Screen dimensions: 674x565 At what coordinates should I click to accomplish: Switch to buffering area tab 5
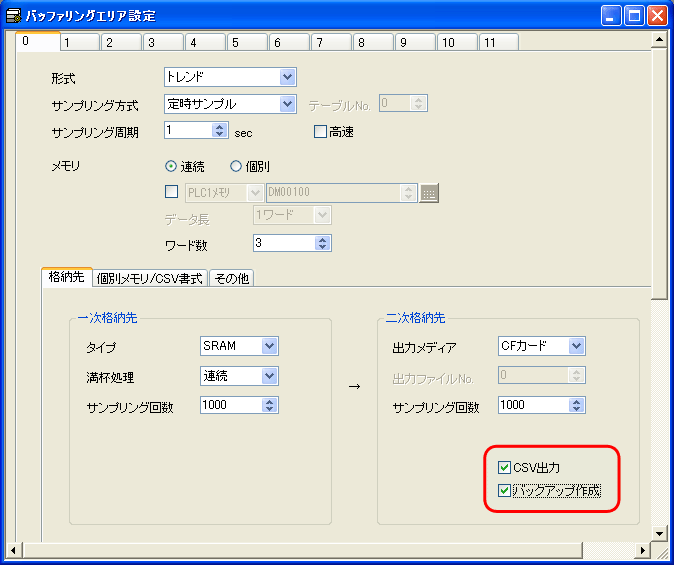pos(235,43)
